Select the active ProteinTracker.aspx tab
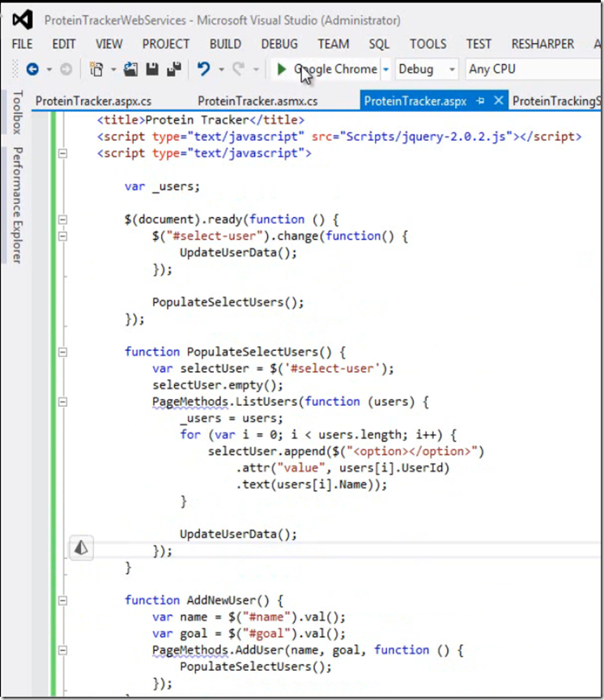 (x=415, y=101)
